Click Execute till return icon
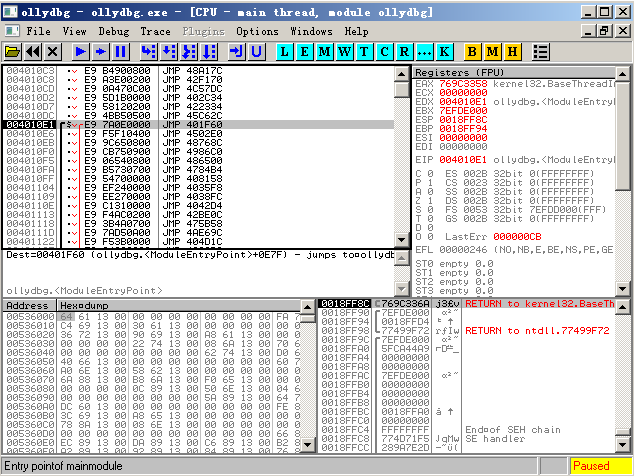The width and height of the screenshot is (634, 476). (237, 52)
